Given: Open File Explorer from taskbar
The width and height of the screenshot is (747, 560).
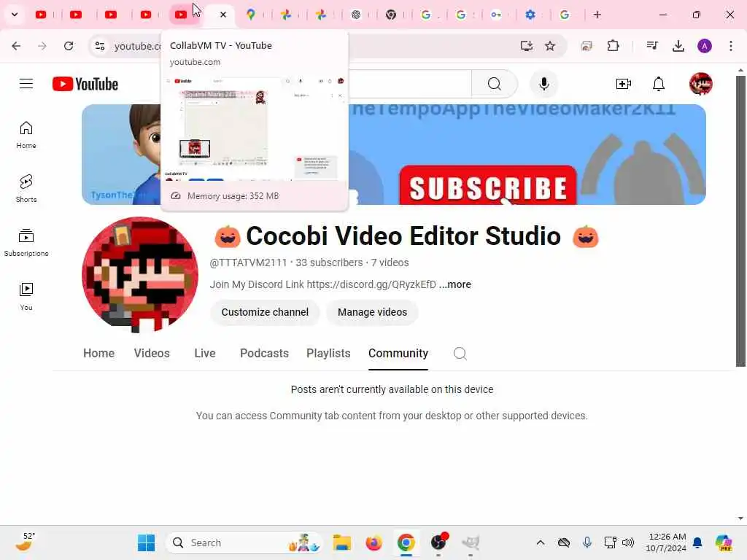Looking at the screenshot, I should click(x=341, y=542).
